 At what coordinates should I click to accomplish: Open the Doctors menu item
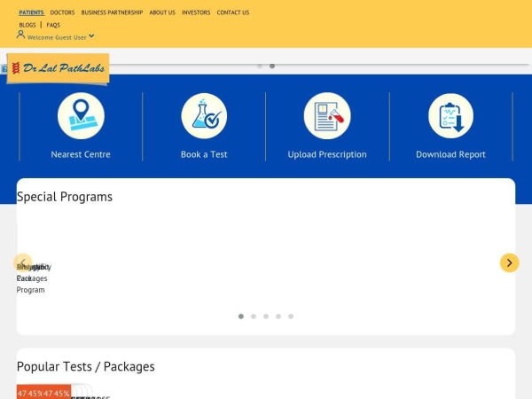62,12
